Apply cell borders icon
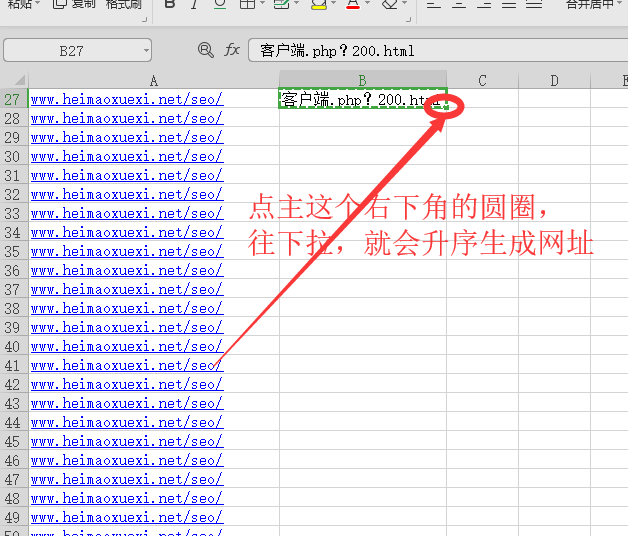The image size is (628, 536). point(248,4)
